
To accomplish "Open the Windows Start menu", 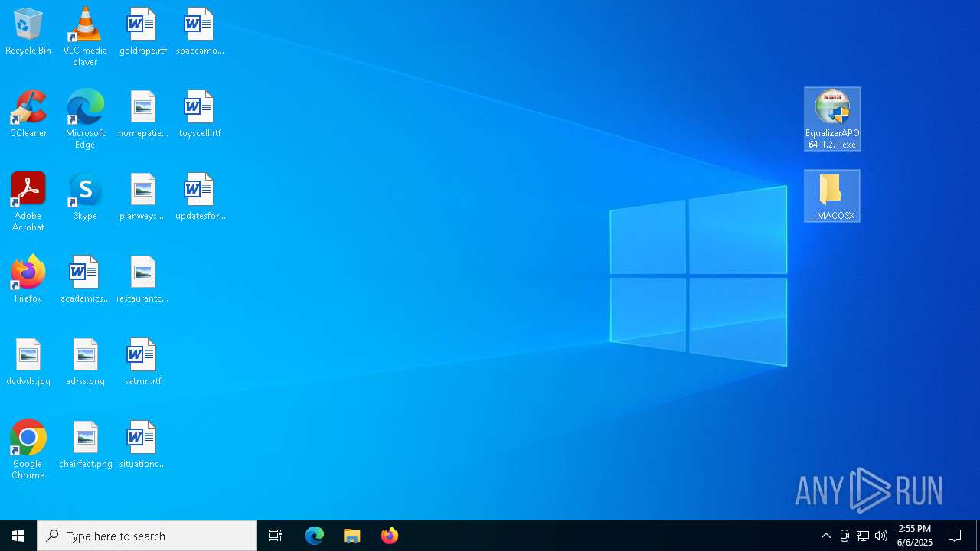I will pyautogui.click(x=18, y=536).
